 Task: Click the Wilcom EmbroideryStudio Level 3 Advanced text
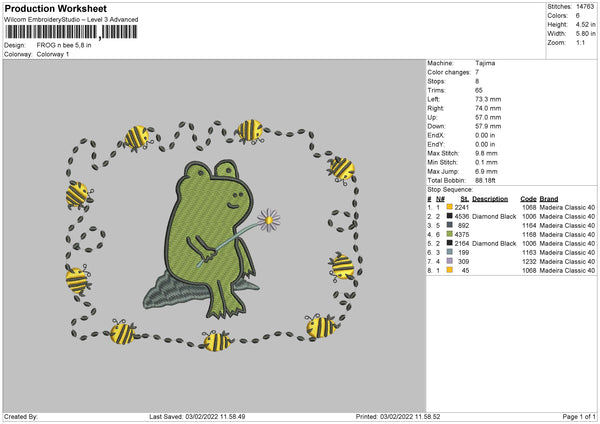pyautogui.click(x=71, y=20)
